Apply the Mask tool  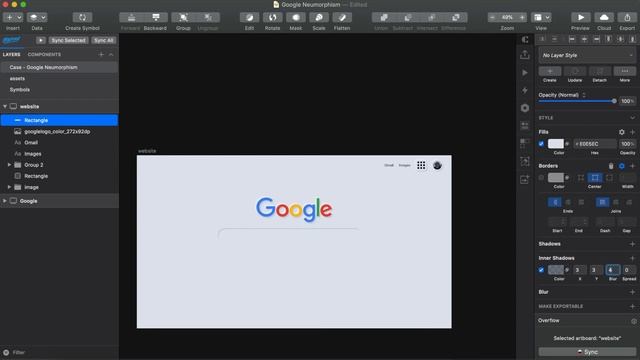tap(296, 17)
